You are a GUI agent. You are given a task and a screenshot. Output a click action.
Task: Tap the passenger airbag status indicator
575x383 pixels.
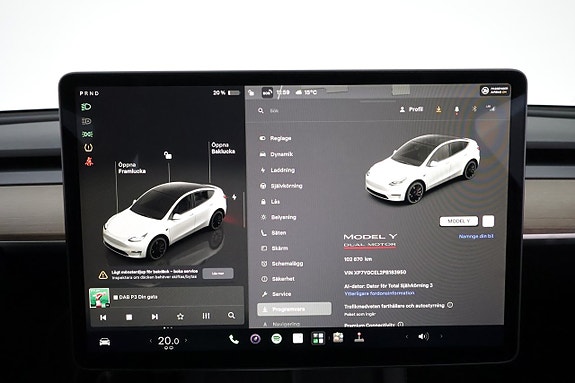(495, 90)
